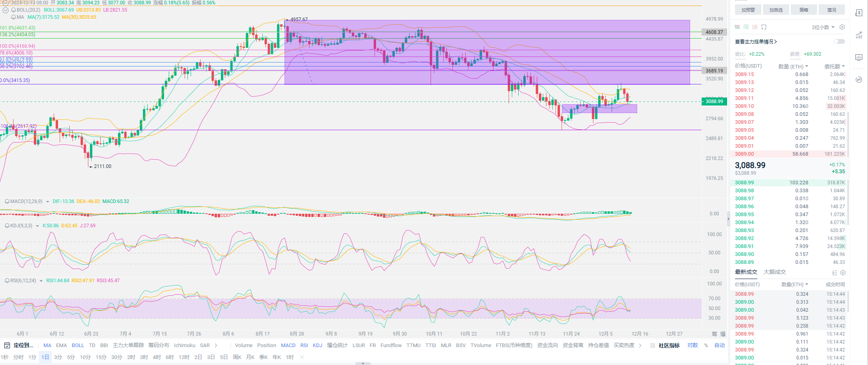
Task: Open order book settings gear beside 2位小数
Action: coord(842,27)
